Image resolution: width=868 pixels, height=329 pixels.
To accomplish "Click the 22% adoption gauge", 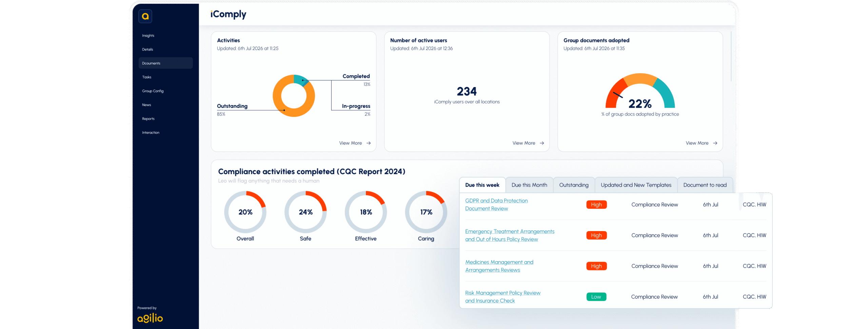I will (640, 91).
